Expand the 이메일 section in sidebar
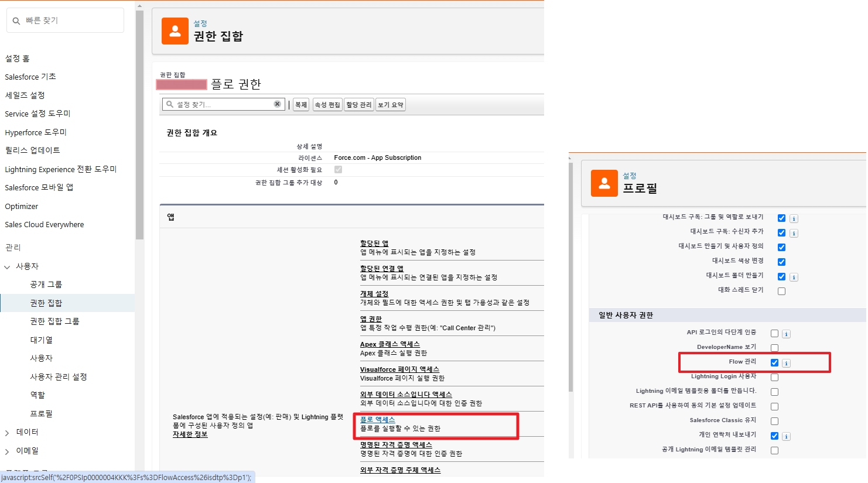This screenshot has height=483, width=868. (7, 452)
